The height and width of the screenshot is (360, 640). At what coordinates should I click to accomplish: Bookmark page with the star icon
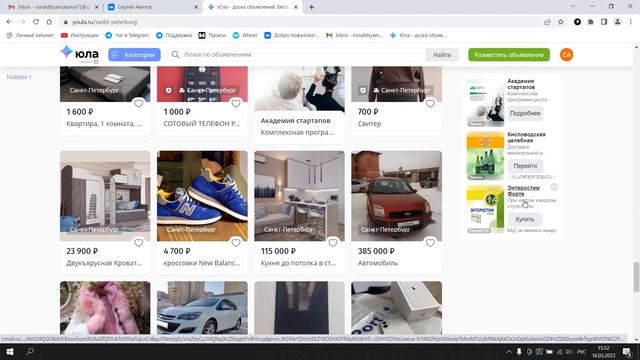click(561, 22)
